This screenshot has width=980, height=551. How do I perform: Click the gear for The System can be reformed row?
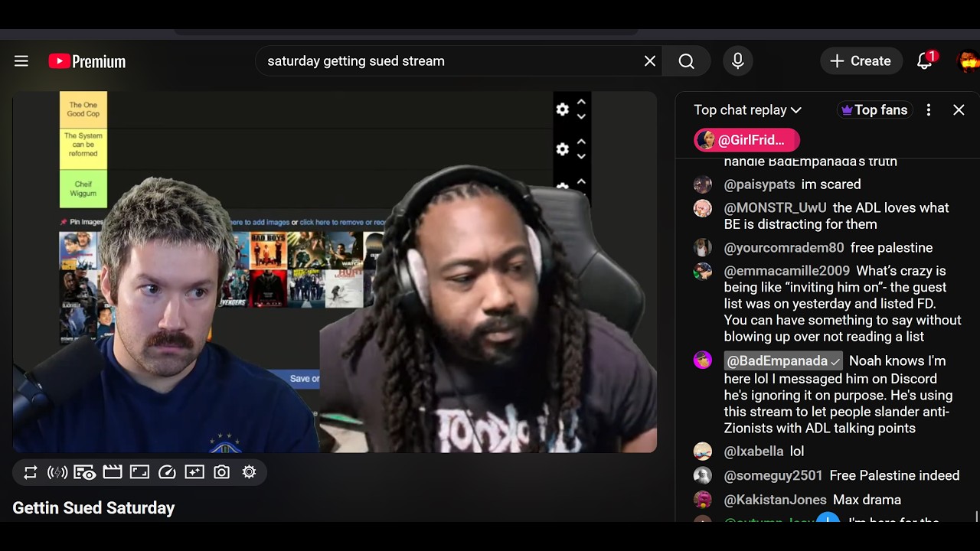[563, 149]
